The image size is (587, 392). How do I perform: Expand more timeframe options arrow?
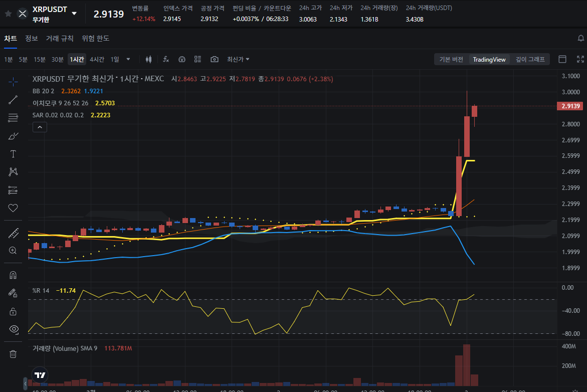(128, 59)
